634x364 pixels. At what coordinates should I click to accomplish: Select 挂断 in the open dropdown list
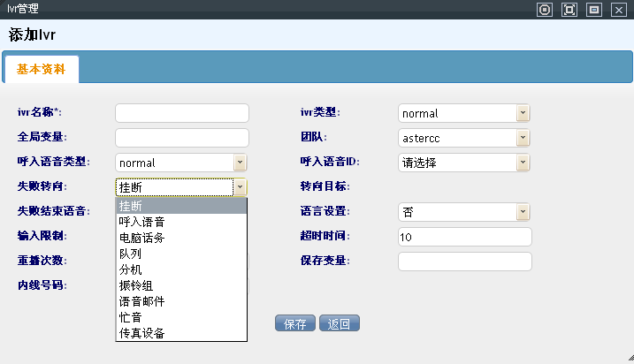click(181, 207)
